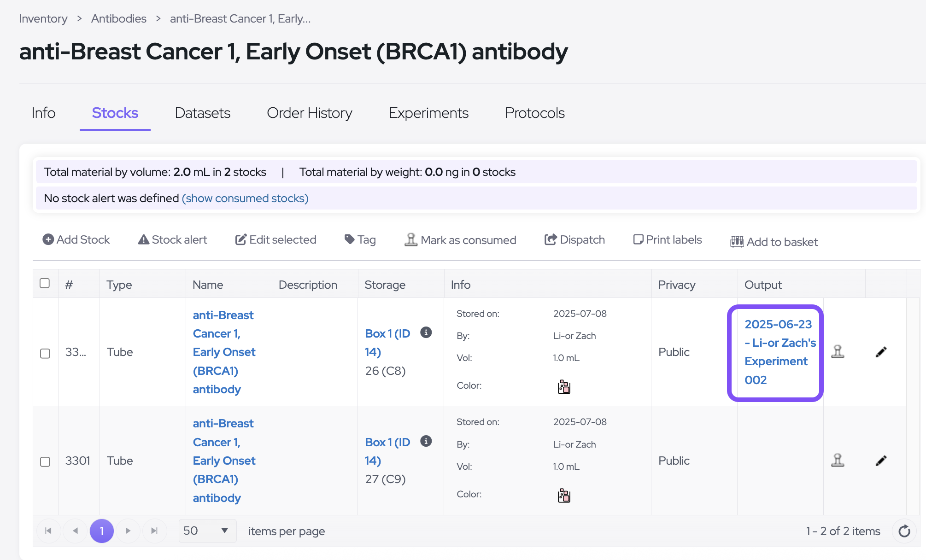Click Add to basket toolbar button

[x=774, y=242]
